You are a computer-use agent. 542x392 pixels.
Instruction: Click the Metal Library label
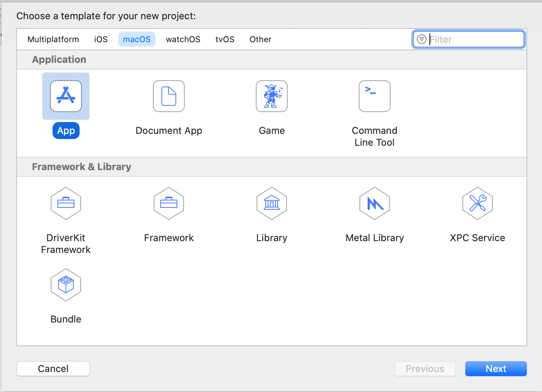pos(375,238)
